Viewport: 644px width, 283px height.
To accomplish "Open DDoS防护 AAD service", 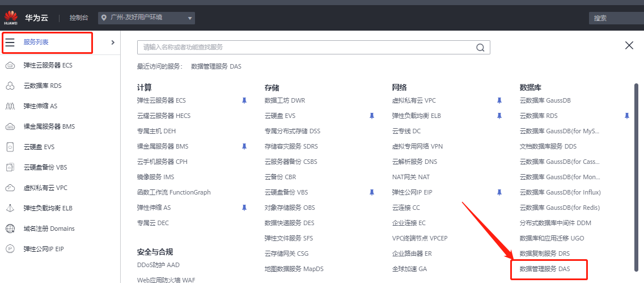I will 159,265.
